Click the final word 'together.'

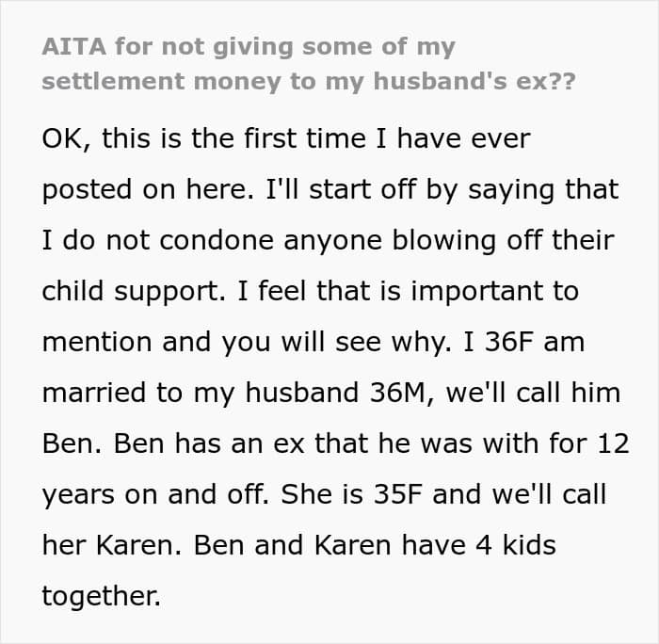coord(102,597)
